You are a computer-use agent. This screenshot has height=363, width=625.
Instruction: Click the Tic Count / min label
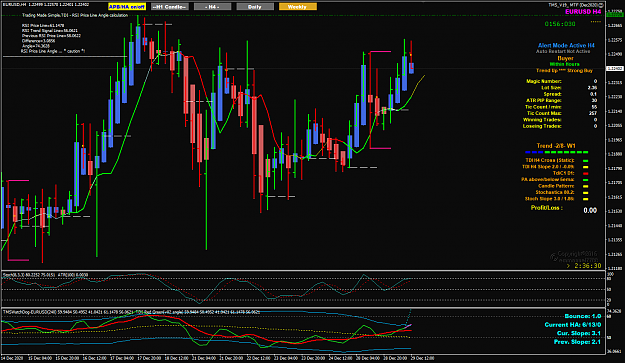click(x=543, y=107)
